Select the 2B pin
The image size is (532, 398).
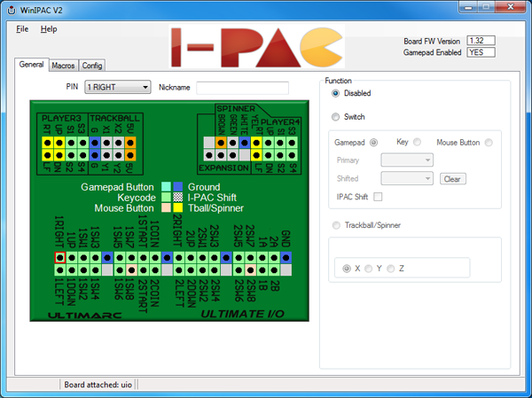coord(274,270)
